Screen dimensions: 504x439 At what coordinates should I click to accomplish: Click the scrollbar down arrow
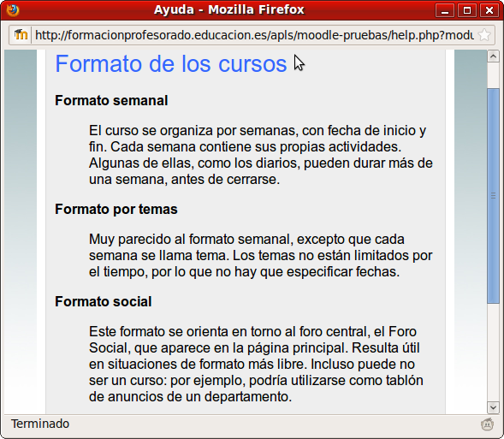pos(493,407)
